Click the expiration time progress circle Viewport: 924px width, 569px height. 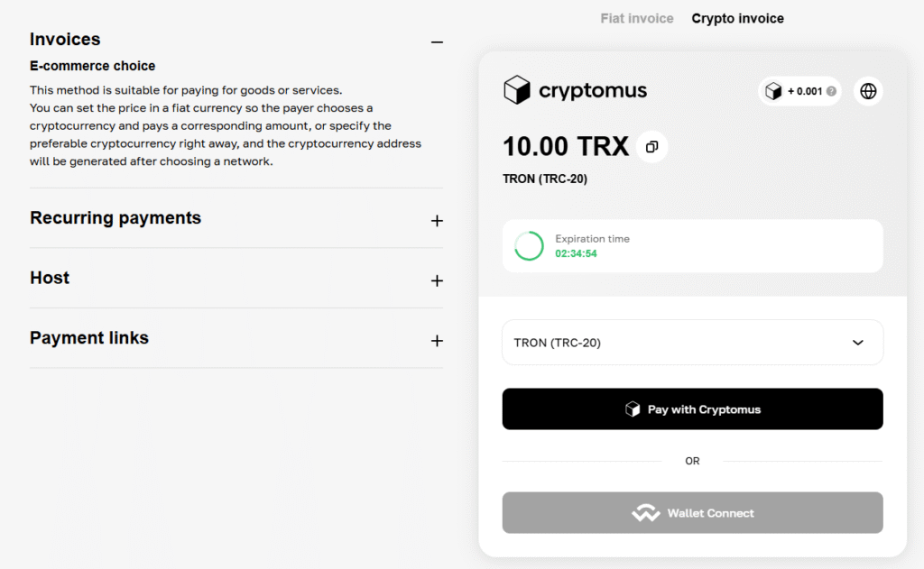tap(529, 246)
